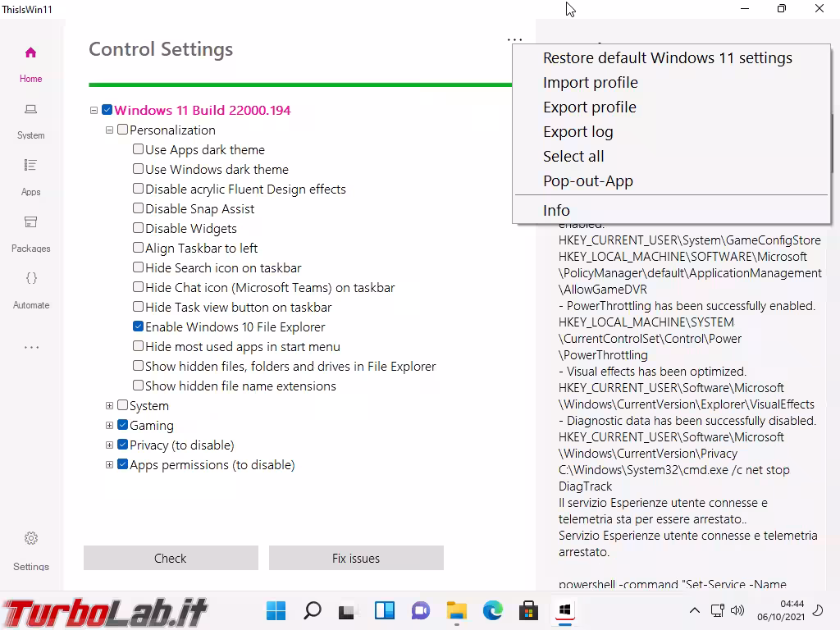Open the Automate braces icon
This screenshot has width=840, height=630.
point(31,278)
